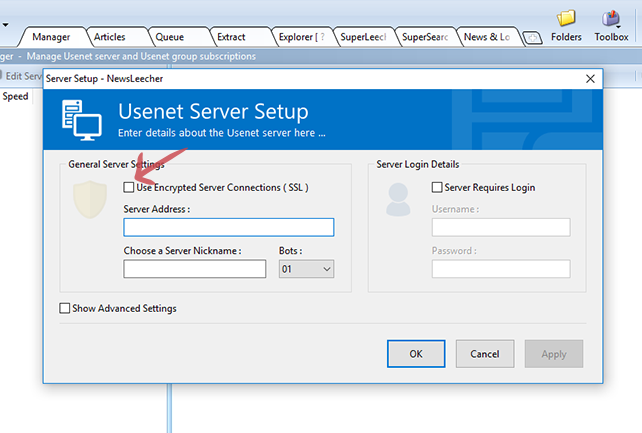Close the Server Setup dialog window
Image resolution: width=642 pixels, height=433 pixels.
coord(590,79)
